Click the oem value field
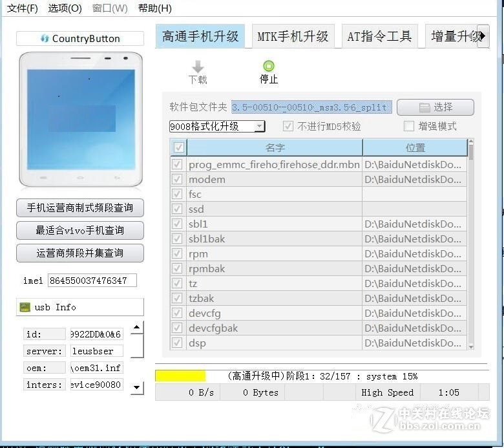Screen dimensions: 504x448 point(96,368)
